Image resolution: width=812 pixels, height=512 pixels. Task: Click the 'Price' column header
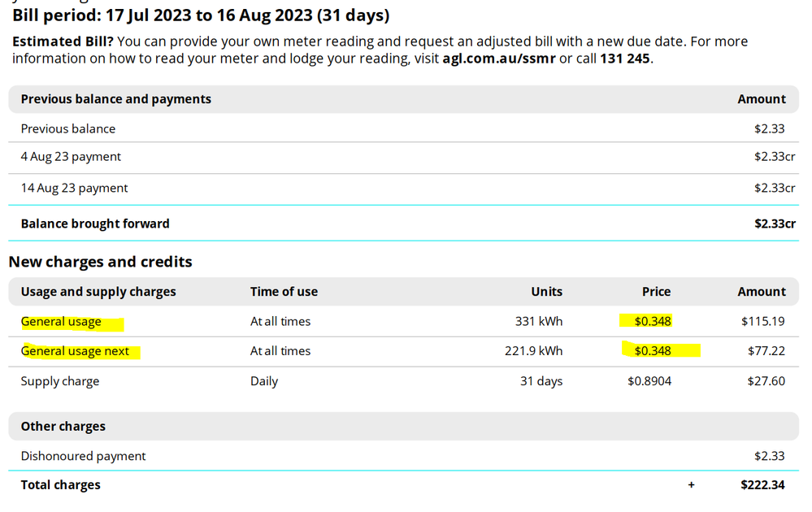pos(656,292)
